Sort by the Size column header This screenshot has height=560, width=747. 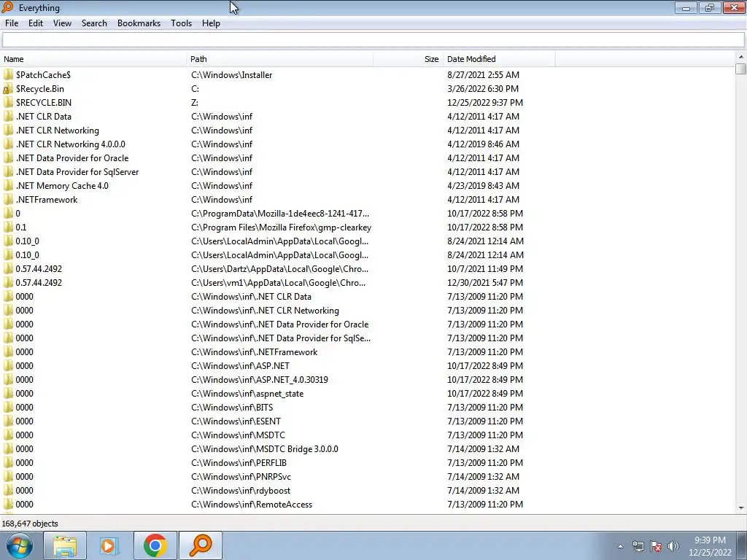point(408,59)
